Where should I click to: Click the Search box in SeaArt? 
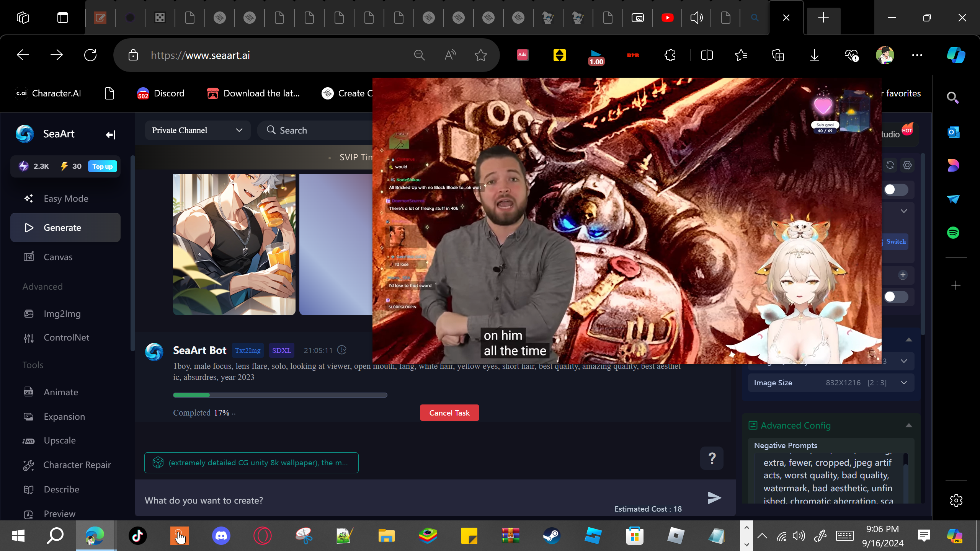(315, 130)
